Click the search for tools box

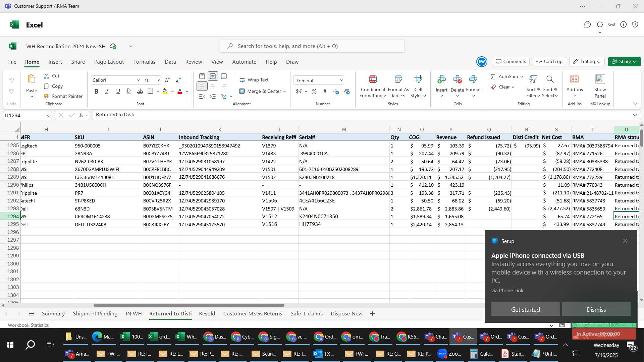tap(312, 46)
